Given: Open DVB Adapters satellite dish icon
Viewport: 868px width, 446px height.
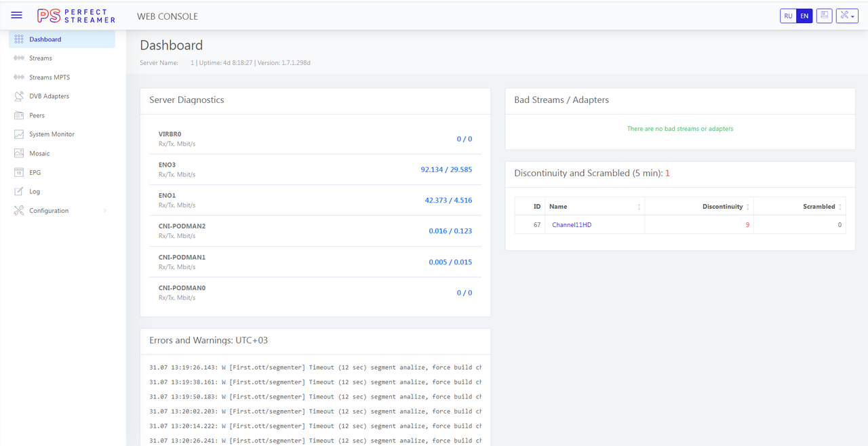Looking at the screenshot, I should coord(19,96).
